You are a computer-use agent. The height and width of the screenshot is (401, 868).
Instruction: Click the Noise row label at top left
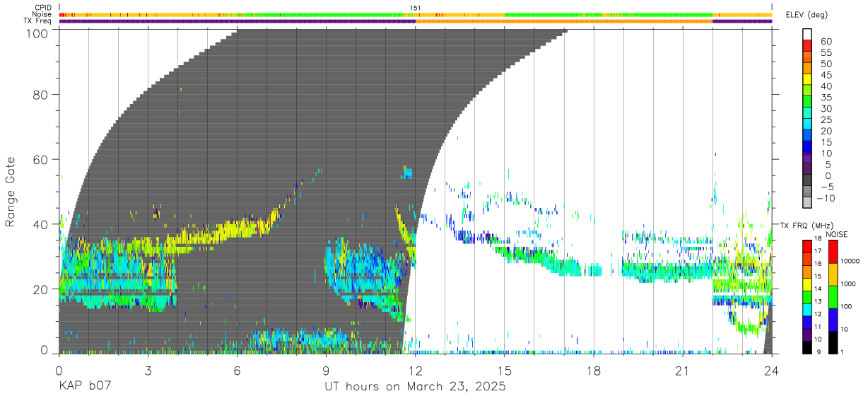point(42,14)
